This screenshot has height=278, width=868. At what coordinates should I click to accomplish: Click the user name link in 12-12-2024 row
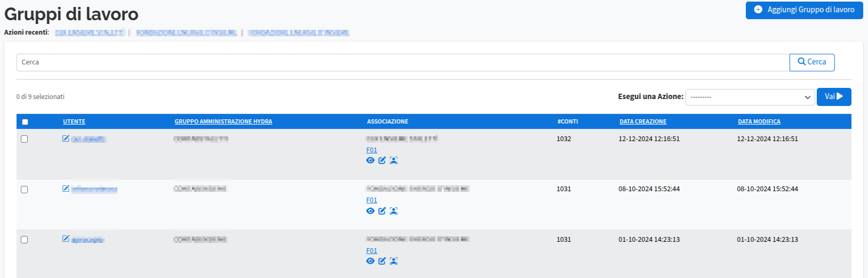coord(89,140)
